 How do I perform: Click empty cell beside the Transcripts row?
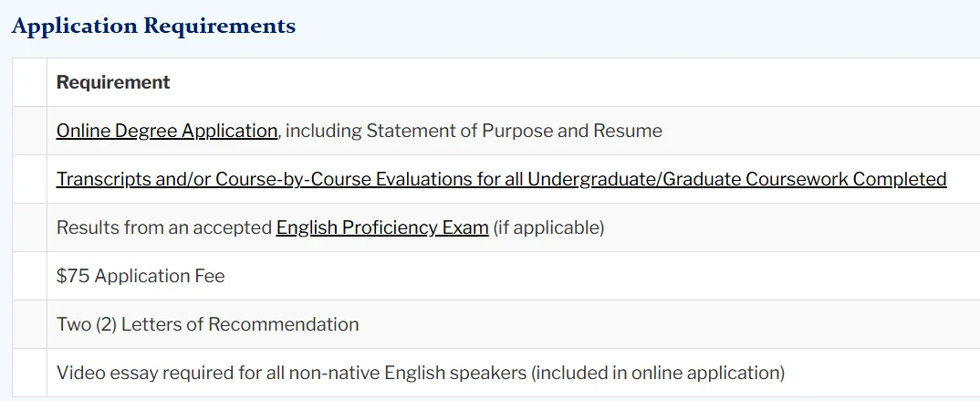click(x=29, y=179)
